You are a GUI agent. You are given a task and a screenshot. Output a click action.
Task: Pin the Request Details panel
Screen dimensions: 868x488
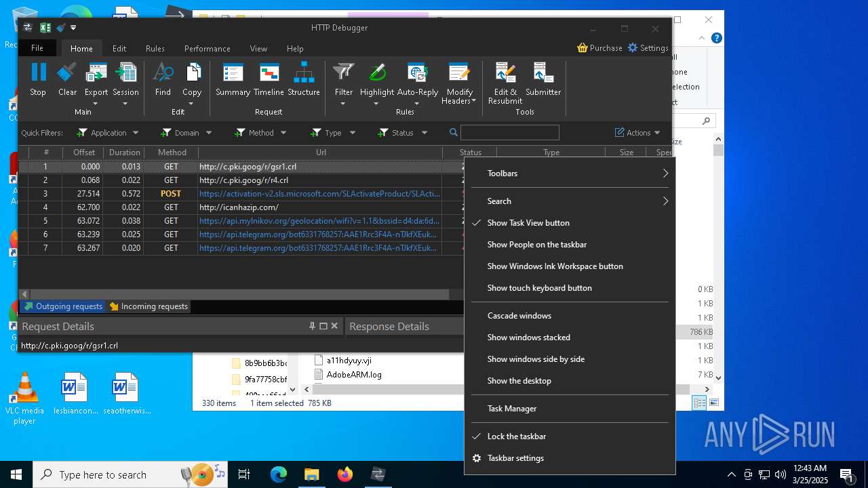[x=313, y=326]
